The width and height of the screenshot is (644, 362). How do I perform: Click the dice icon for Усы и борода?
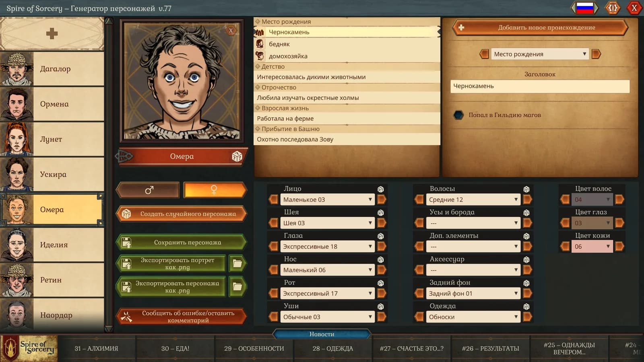click(x=526, y=212)
